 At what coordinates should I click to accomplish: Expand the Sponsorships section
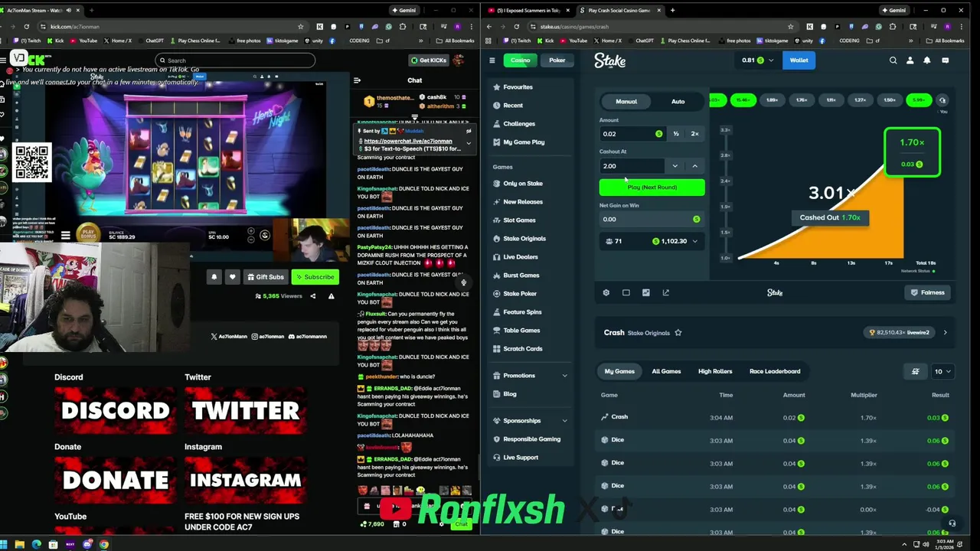click(531, 421)
